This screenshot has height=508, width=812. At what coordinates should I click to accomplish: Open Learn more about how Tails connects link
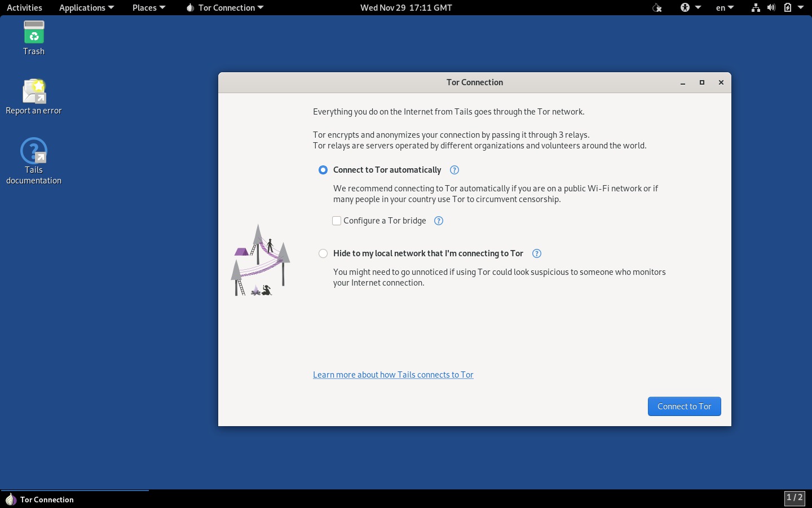(x=393, y=375)
